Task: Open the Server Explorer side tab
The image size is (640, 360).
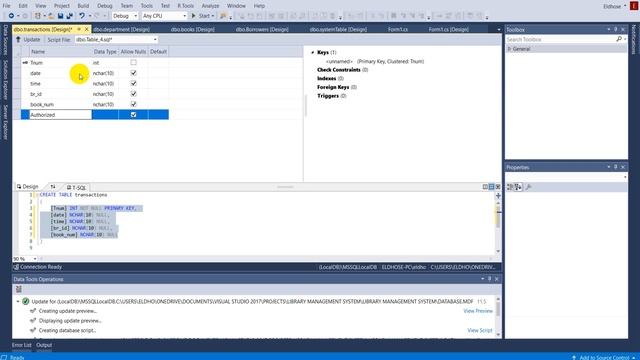Action: click(5, 122)
